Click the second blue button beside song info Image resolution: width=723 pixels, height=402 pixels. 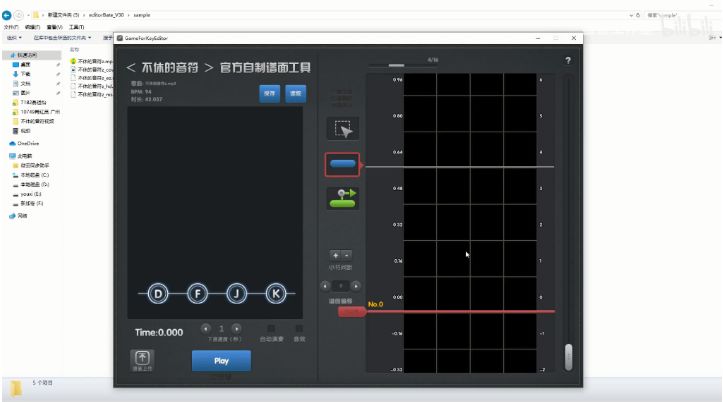pyautogui.click(x=296, y=94)
